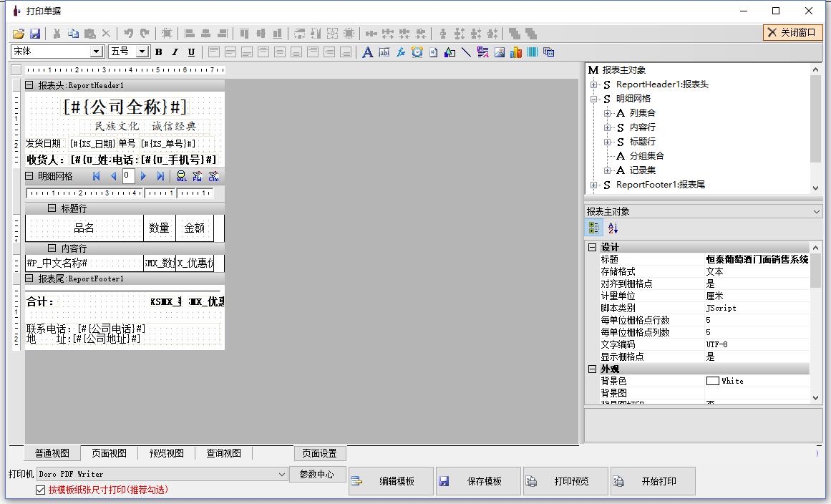Expand the ReportHeader1:报表头 tree node
This screenshot has width=831, height=504.
[593, 84]
